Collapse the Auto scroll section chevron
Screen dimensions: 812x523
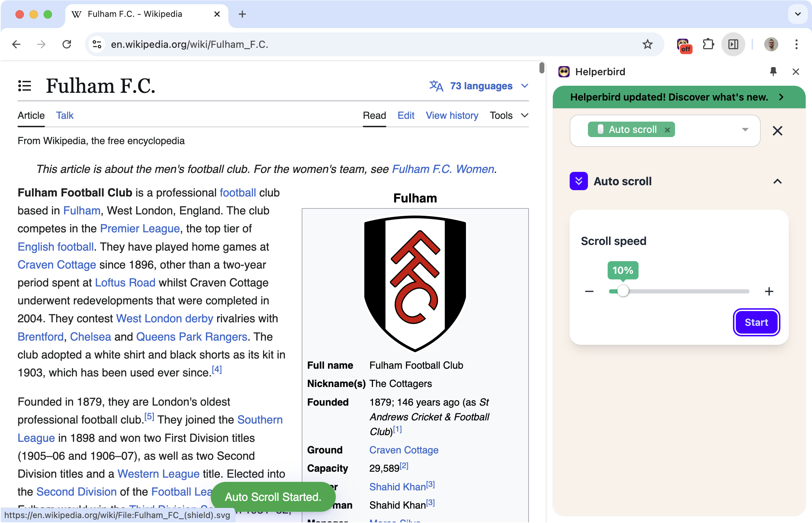point(778,182)
